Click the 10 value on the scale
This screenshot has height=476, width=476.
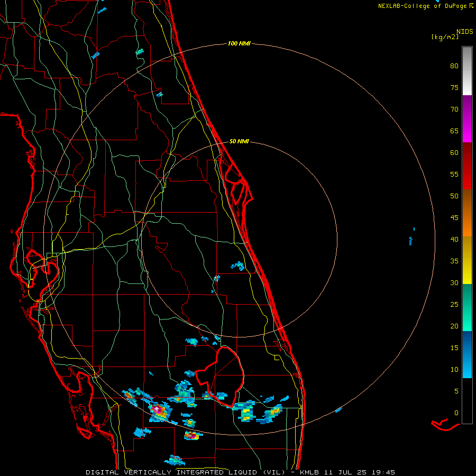(454, 370)
